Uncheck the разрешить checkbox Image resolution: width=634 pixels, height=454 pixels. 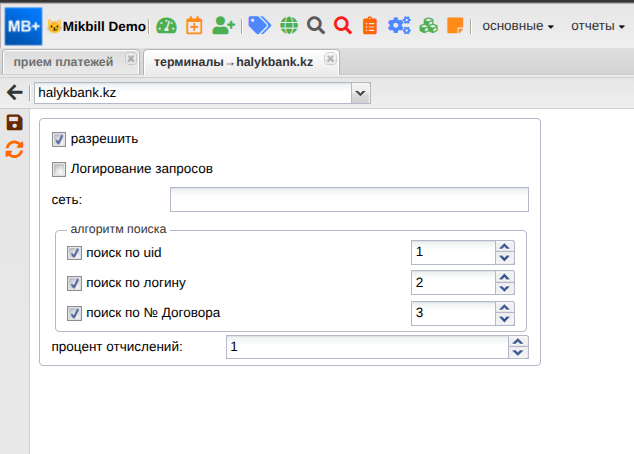[x=59, y=139]
